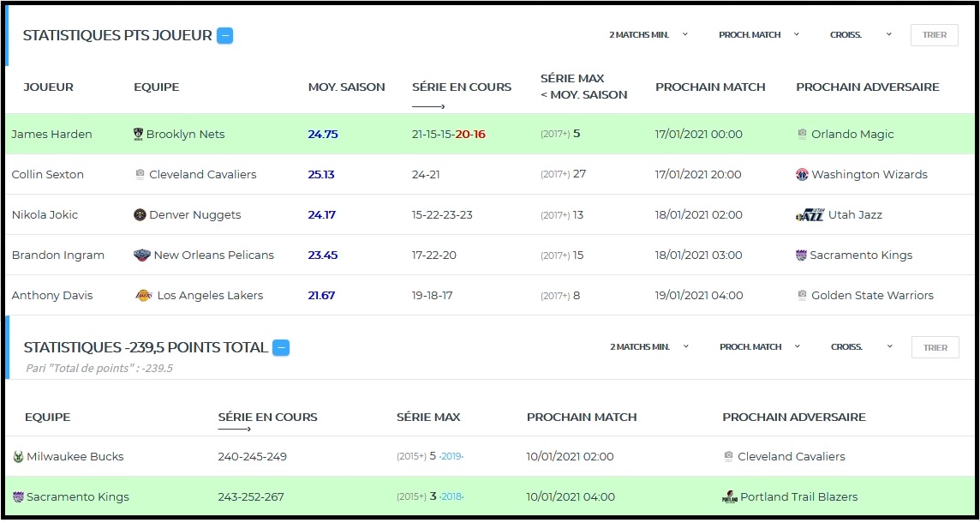The height and width of the screenshot is (523, 980).
Task: Click the Brooklyn Nets team logo
Action: 139,134
